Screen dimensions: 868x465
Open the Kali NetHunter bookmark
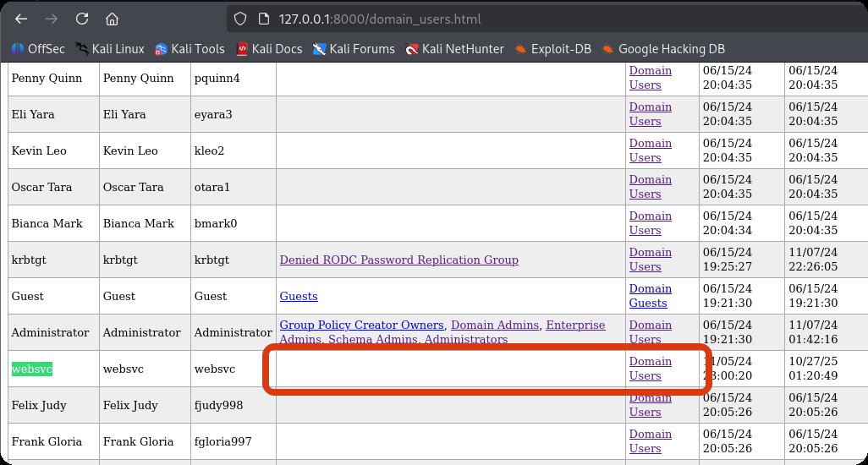tap(454, 49)
